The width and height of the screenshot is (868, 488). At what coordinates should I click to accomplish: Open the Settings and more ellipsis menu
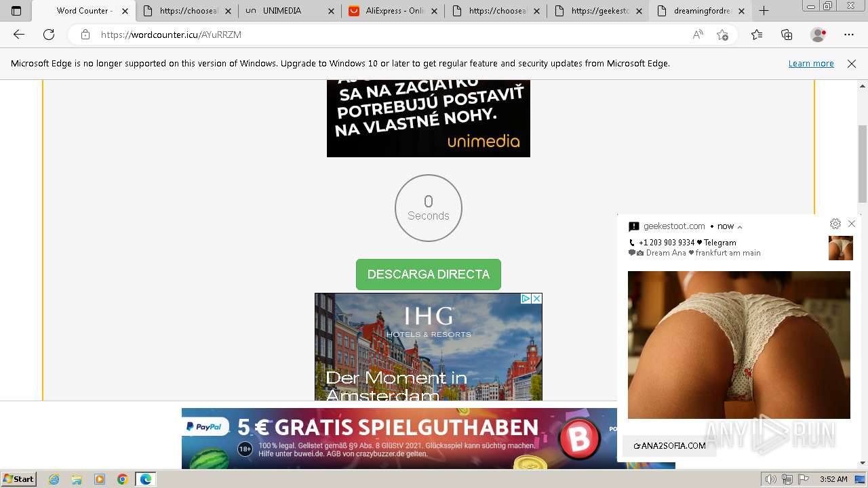pyautogui.click(x=849, y=35)
